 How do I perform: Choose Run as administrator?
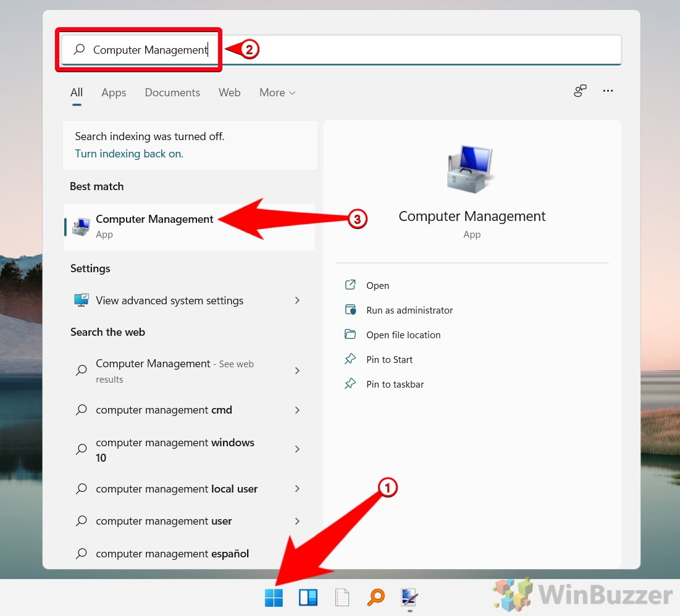coord(409,310)
